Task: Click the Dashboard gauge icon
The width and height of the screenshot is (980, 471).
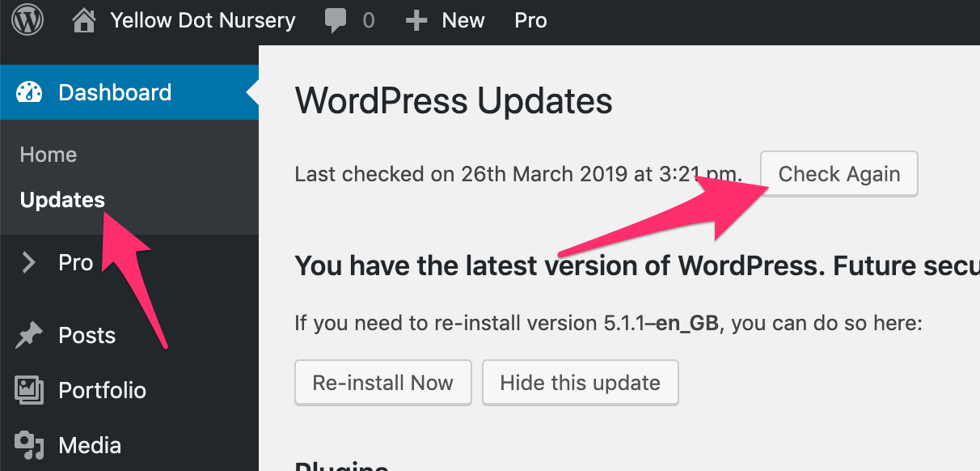Action: click(x=29, y=92)
